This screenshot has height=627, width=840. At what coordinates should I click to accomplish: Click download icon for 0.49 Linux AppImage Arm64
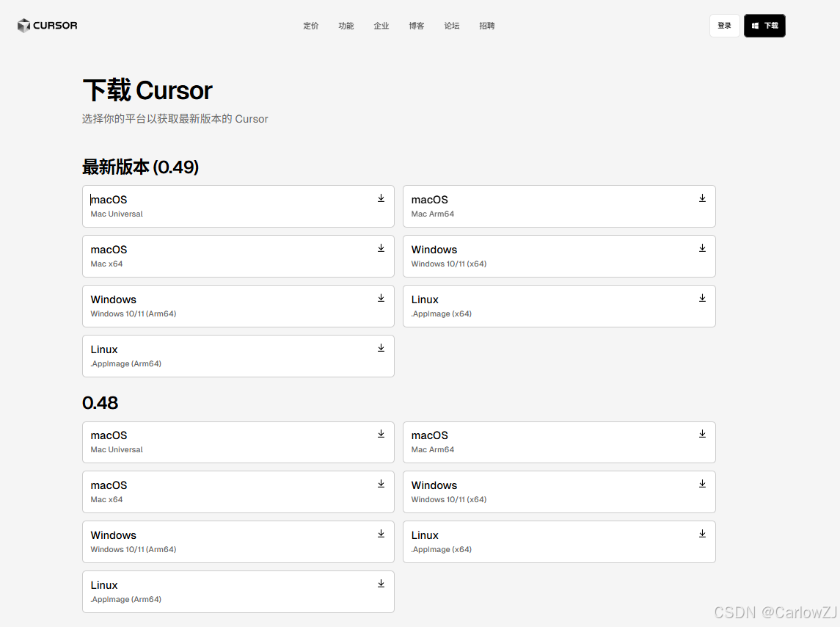pos(381,348)
